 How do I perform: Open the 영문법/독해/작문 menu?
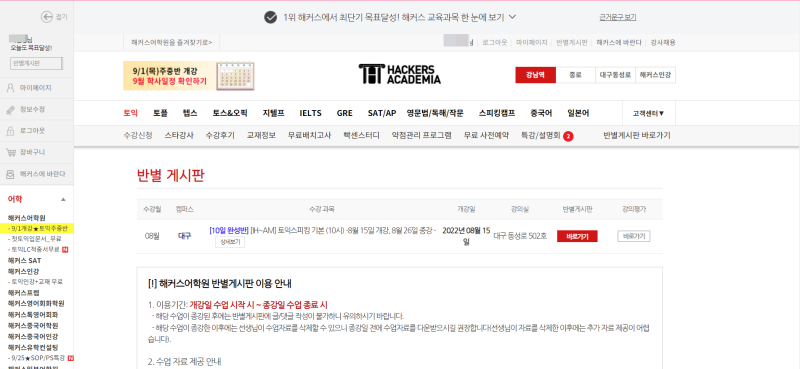click(x=435, y=113)
